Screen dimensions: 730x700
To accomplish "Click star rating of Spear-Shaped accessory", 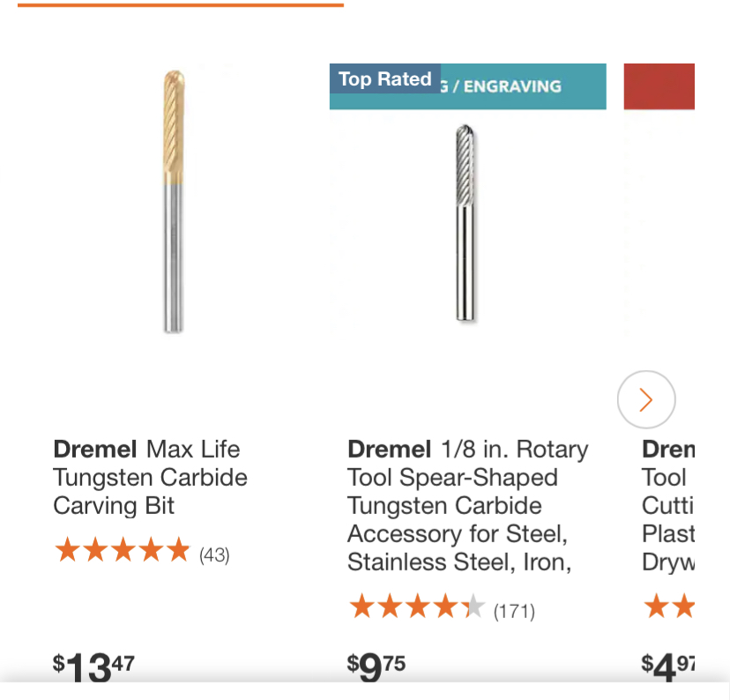I will coord(417,606).
